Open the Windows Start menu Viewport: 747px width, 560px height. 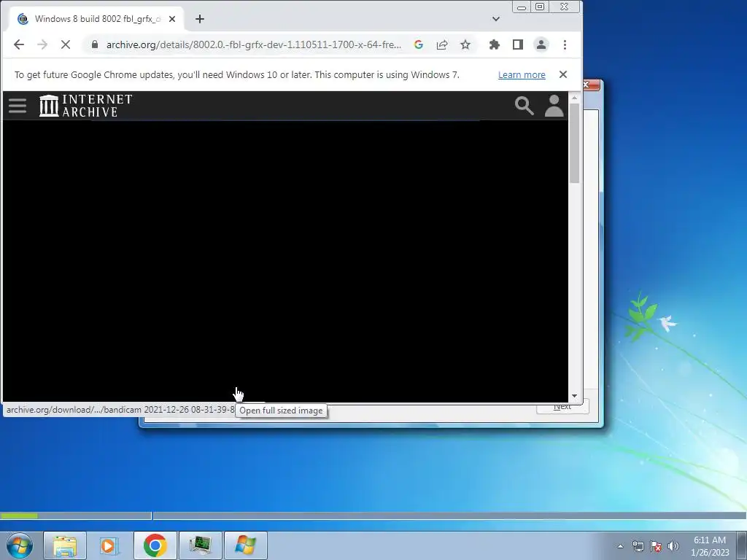[x=20, y=545]
